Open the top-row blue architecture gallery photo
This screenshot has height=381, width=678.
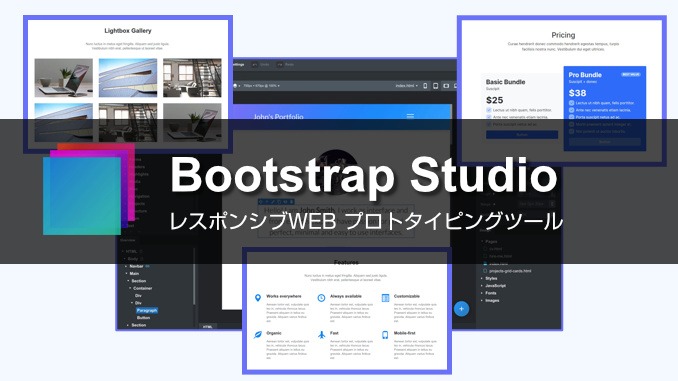(x=128, y=78)
